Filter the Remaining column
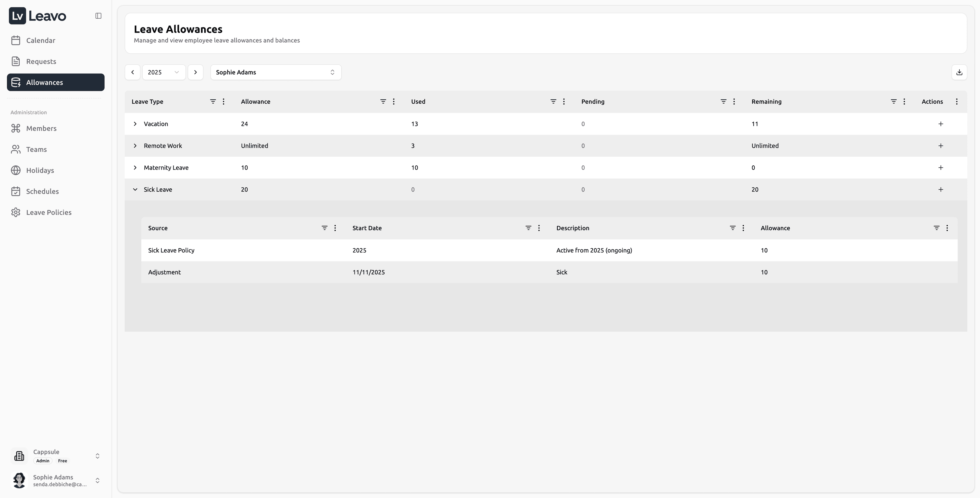 [893, 102]
